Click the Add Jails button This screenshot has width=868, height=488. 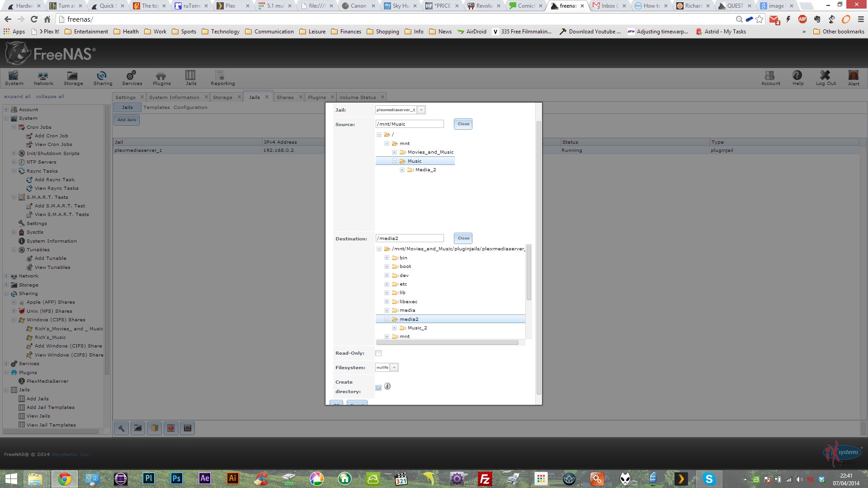(x=127, y=120)
